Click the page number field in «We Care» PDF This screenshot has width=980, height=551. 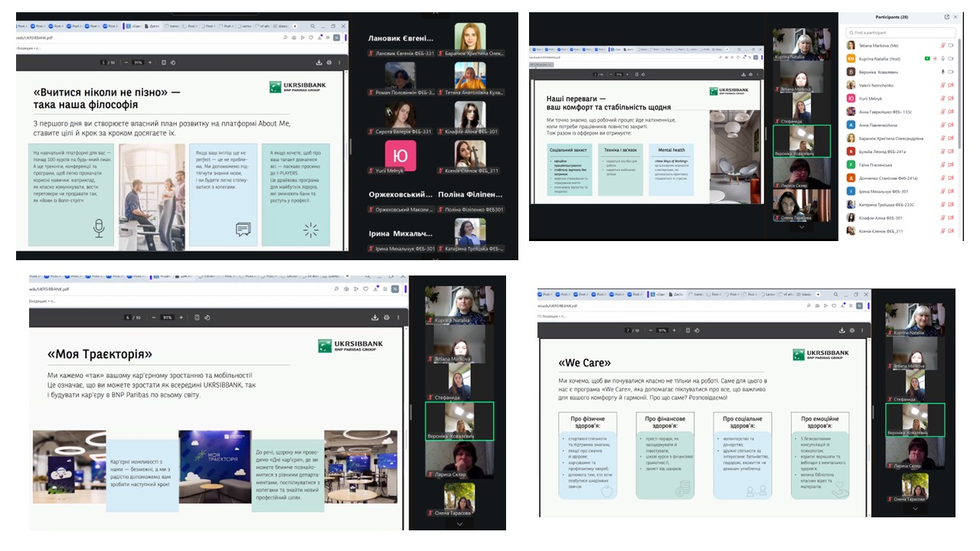pos(626,330)
